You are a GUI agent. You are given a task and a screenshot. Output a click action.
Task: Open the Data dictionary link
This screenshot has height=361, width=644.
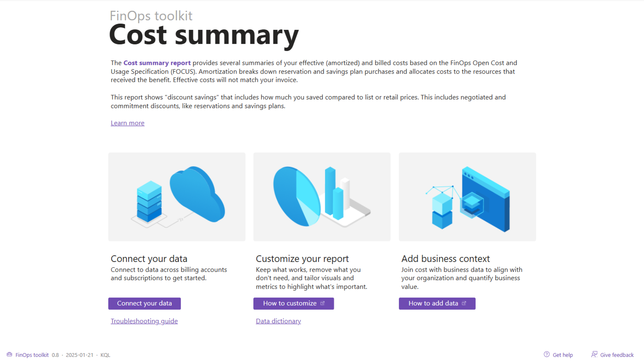tap(278, 321)
